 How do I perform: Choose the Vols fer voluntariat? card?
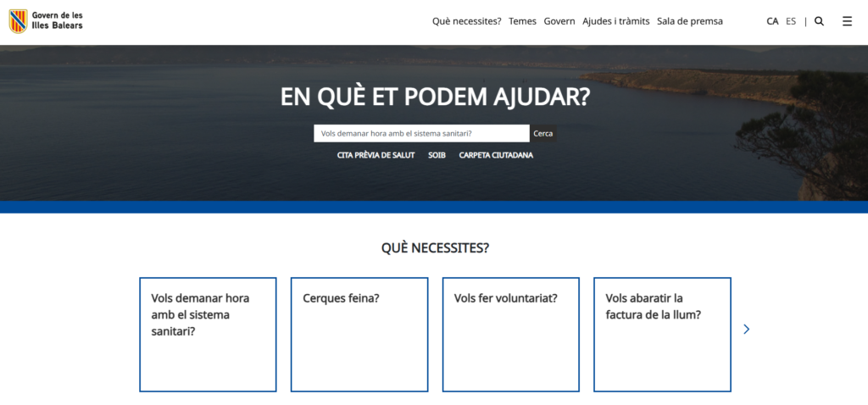pos(511,334)
